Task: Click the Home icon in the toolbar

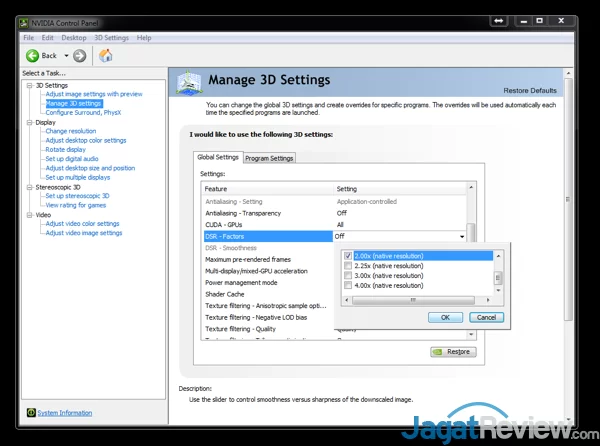Action: tap(106, 55)
